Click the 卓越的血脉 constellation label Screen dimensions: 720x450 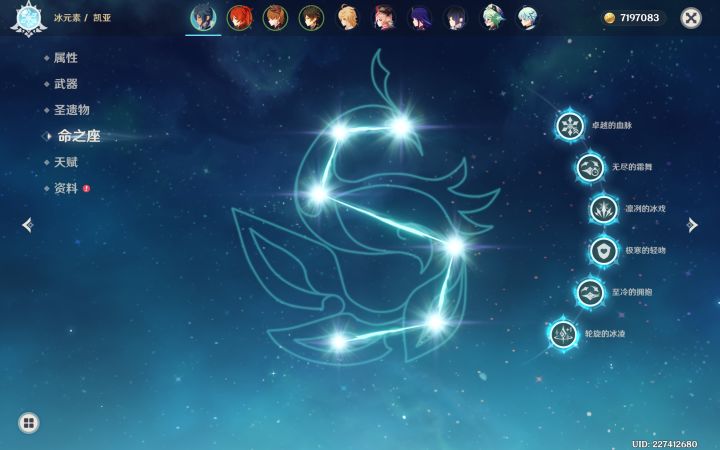point(612,125)
